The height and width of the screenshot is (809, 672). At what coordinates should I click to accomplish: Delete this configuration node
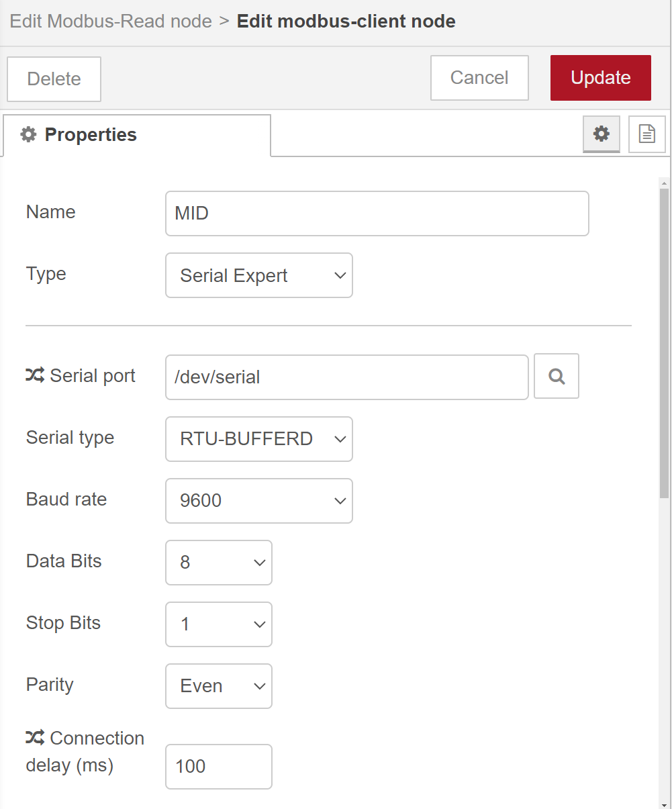click(54, 79)
